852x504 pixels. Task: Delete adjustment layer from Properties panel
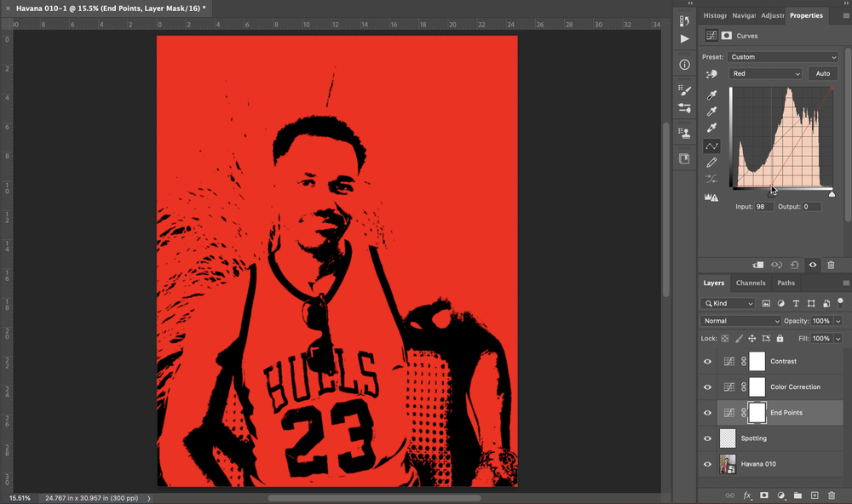(831, 265)
